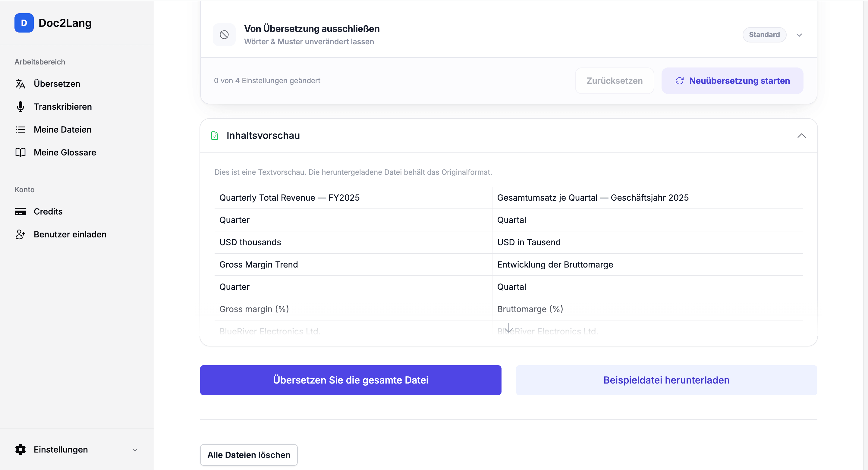Click the exclude icon beside Von Übersetzung ausschließen

(224, 35)
